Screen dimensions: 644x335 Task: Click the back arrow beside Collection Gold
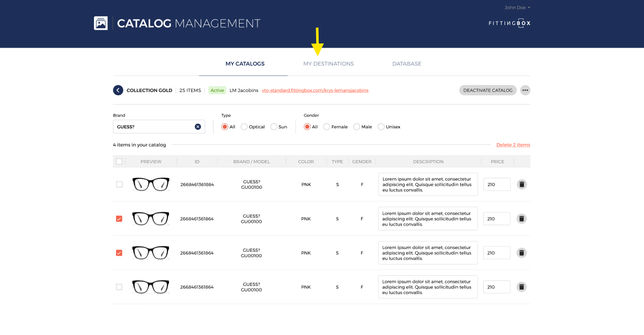(x=118, y=90)
